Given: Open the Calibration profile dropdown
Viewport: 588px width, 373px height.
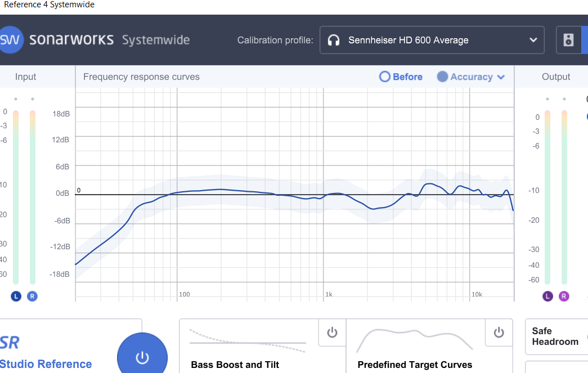Looking at the screenshot, I should [x=432, y=40].
